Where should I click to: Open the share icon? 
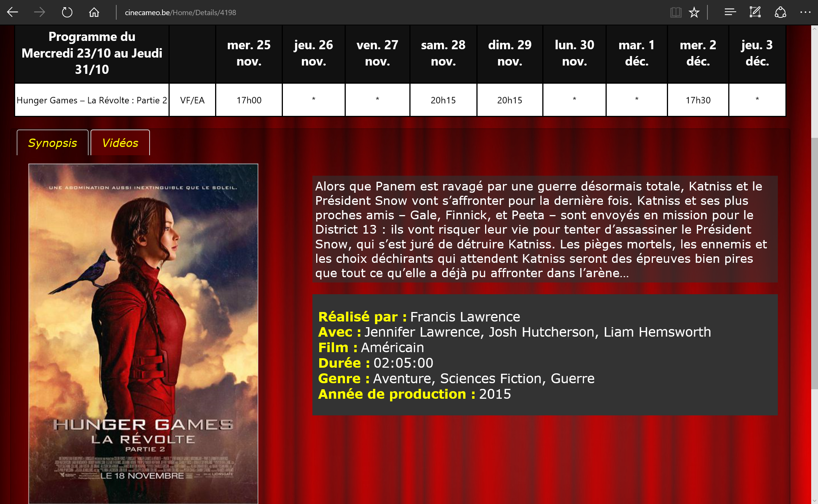pyautogui.click(x=781, y=12)
